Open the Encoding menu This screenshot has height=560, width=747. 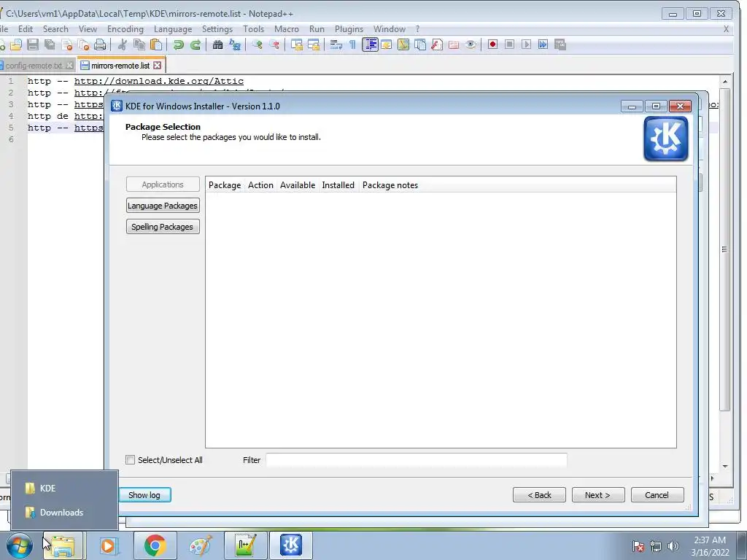[125, 29]
